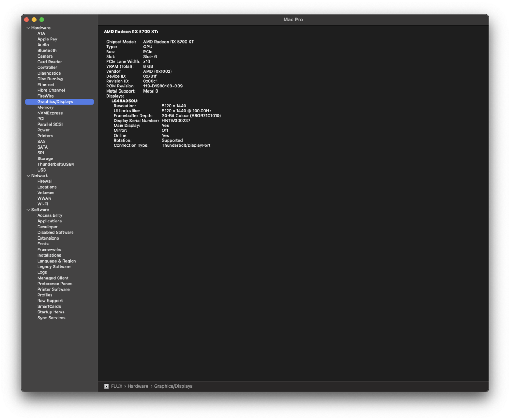Click Hardware in the bottom path bar
This screenshot has height=420, width=510.
pos(138,386)
